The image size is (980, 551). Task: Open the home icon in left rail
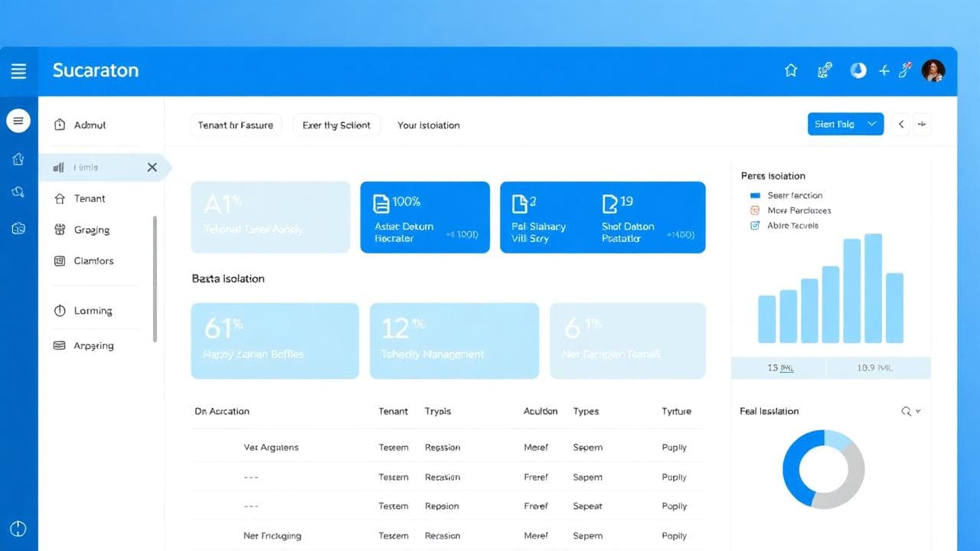[18, 159]
